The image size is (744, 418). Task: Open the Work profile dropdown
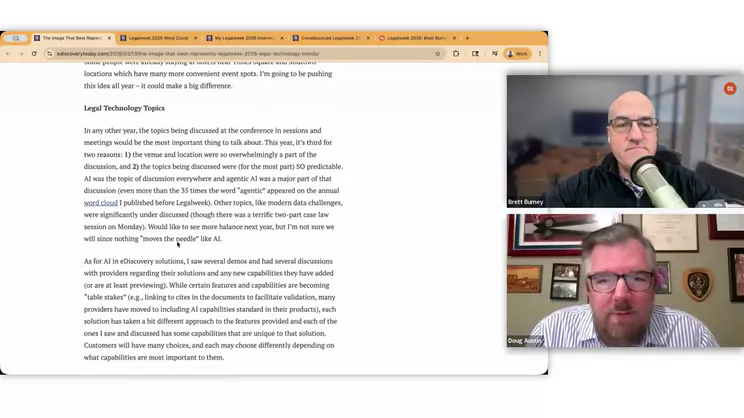[x=516, y=54]
